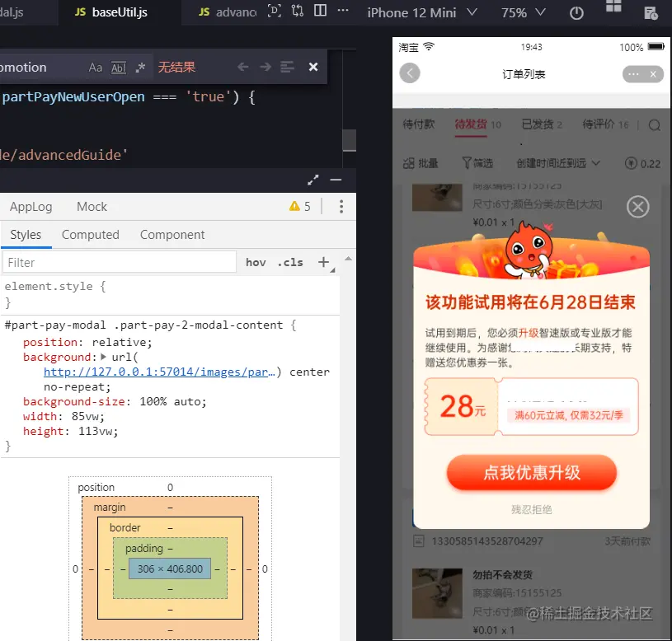Add a new style rule with plus icon

[323, 262]
